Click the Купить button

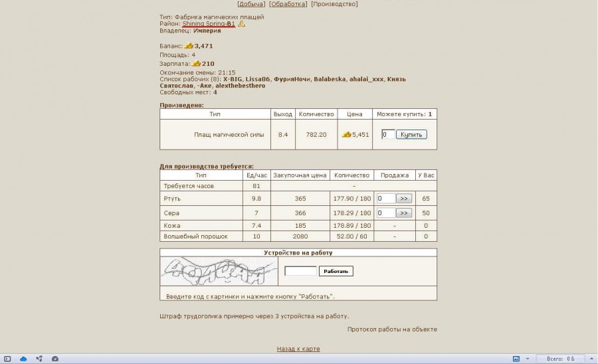tap(411, 134)
